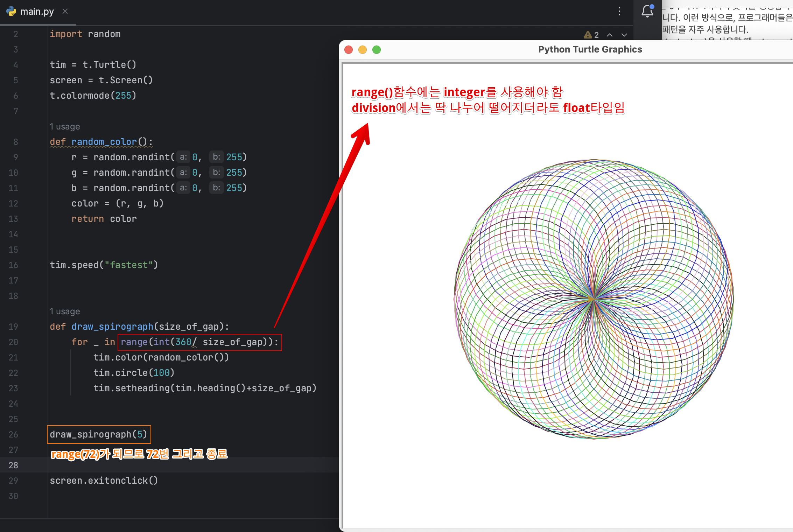Viewport: 793px width, 532px height.
Task: Click 'screen = t.Screen()' line
Action: click(x=101, y=80)
